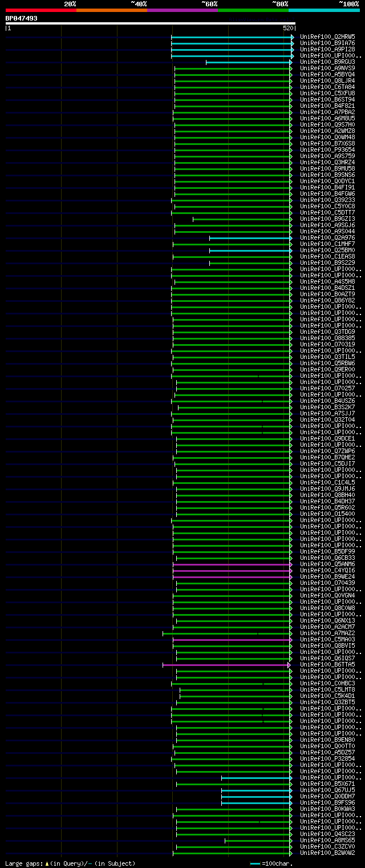Click the purple ~60% identity legend bar

point(182,10)
